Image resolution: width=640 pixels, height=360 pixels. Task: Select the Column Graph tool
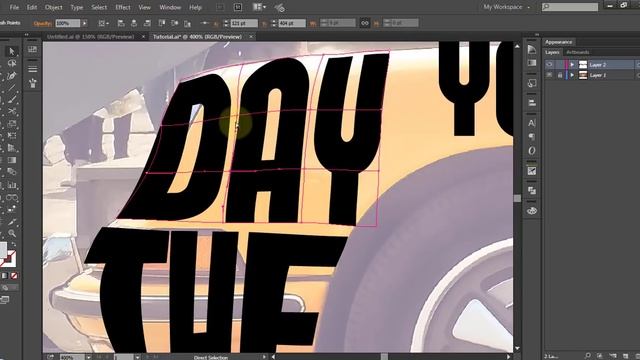click(12, 185)
